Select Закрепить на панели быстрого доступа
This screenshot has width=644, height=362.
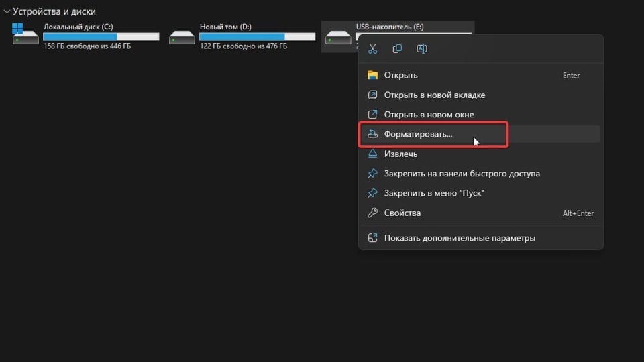coord(462,174)
